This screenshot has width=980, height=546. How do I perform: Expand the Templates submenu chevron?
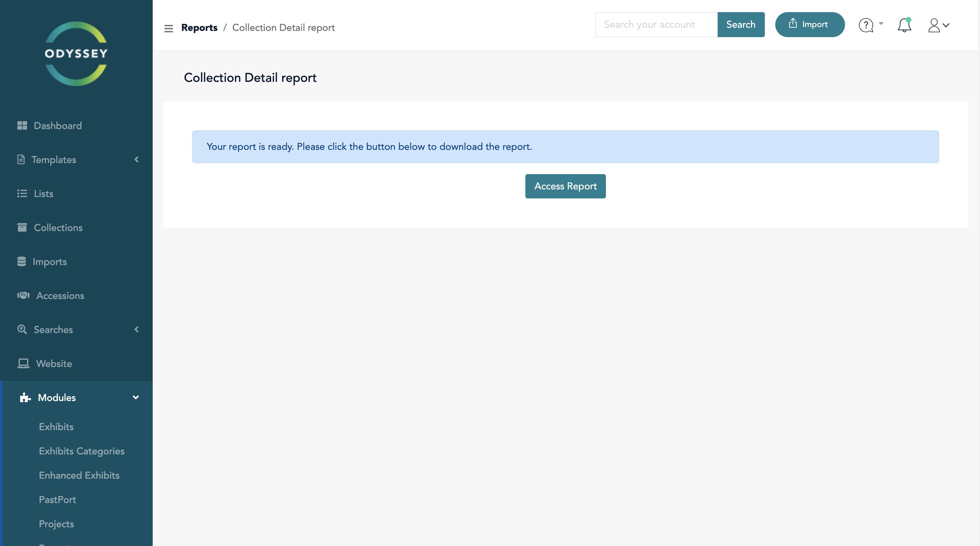pyautogui.click(x=137, y=160)
